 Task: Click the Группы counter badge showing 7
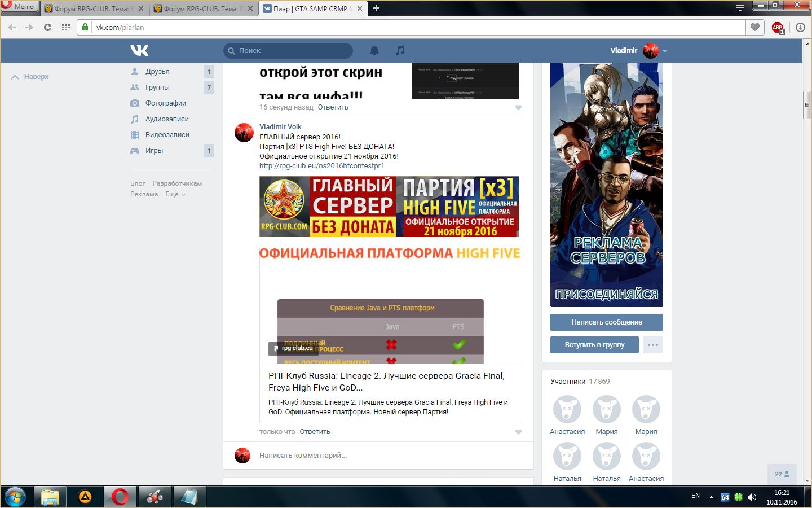click(209, 87)
